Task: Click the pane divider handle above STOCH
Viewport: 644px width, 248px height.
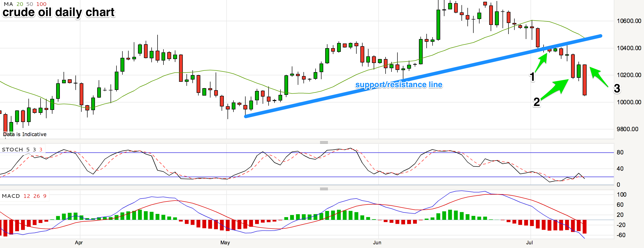Action: tap(324, 142)
